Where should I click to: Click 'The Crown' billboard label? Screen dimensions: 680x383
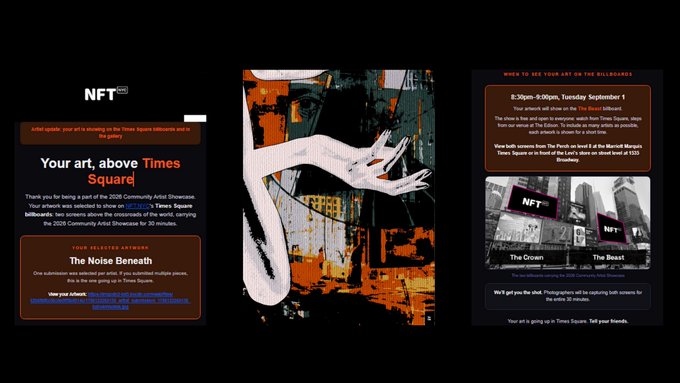[526, 257]
